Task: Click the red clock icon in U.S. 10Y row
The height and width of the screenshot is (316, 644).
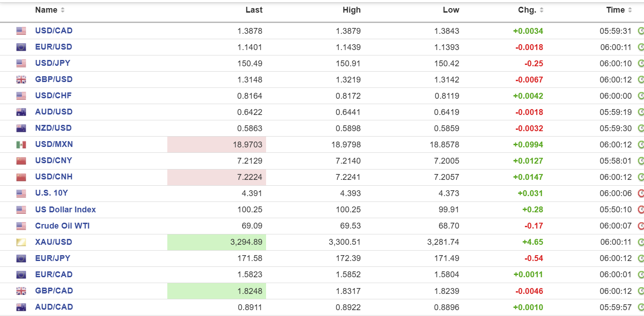Action: (x=640, y=193)
